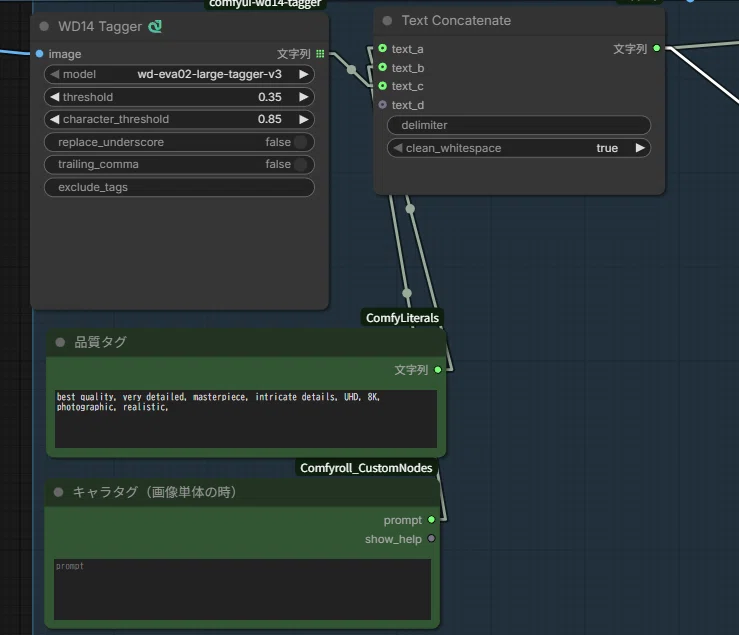Click the threshold 0.35 slider value
The image size is (739, 635).
[x=179, y=97]
